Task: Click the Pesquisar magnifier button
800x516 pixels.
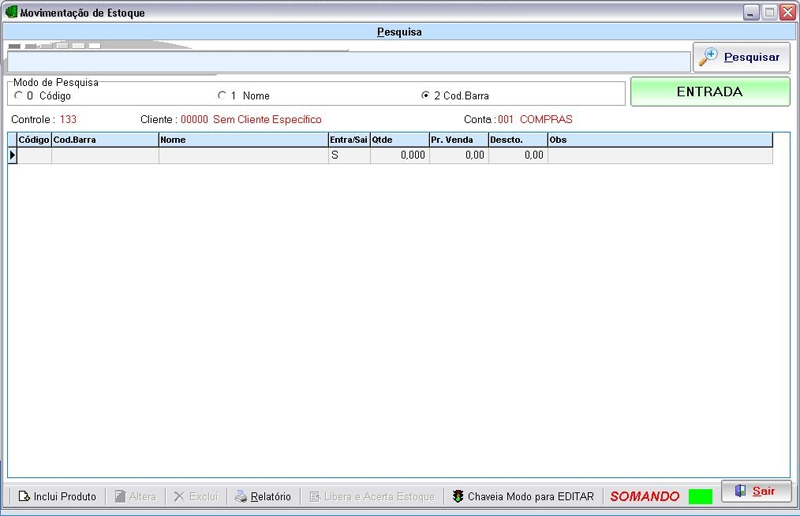Action: coord(741,57)
